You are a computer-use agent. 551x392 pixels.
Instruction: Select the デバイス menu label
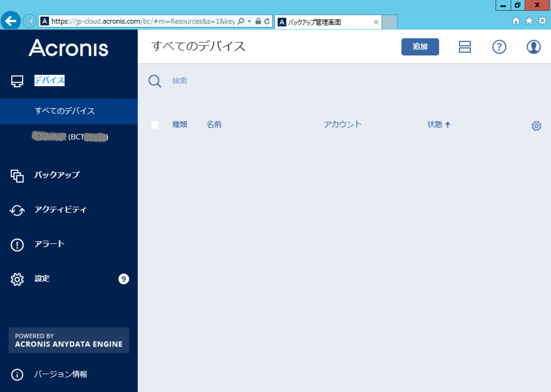coord(49,81)
